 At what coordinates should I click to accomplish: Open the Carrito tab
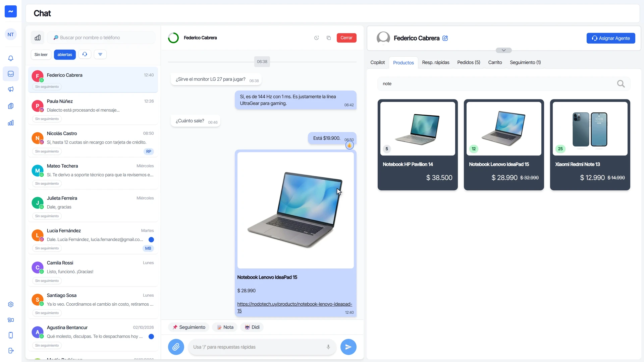point(495,62)
